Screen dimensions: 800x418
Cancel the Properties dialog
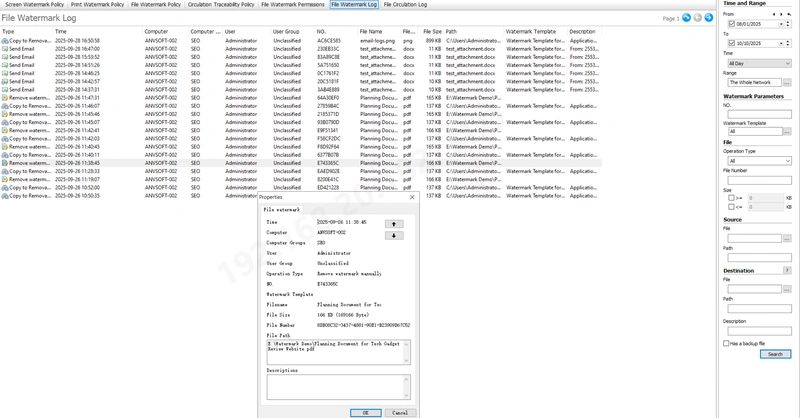click(400, 412)
